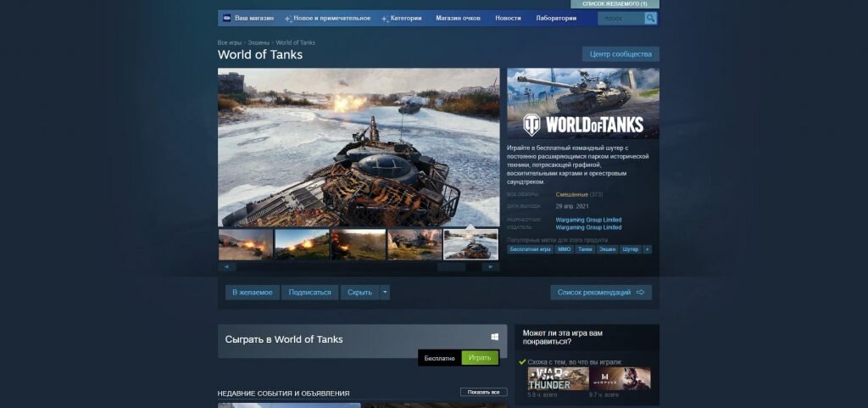Image resolution: width=868 pixels, height=408 pixels.
Task: Open the Центр сообщества button
Action: click(x=620, y=54)
